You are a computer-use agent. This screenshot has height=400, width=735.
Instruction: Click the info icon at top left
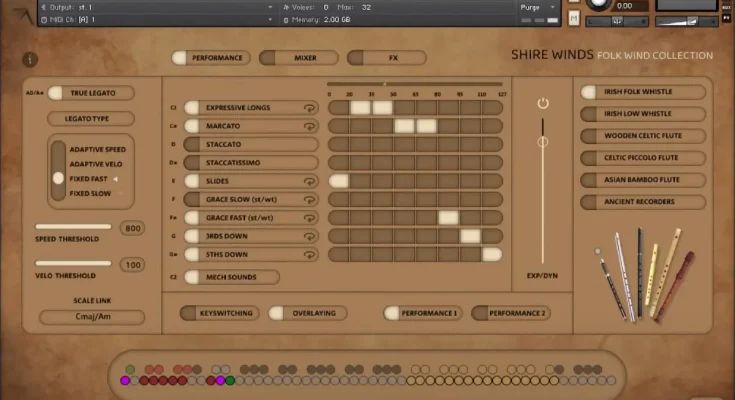[x=29, y=60]
